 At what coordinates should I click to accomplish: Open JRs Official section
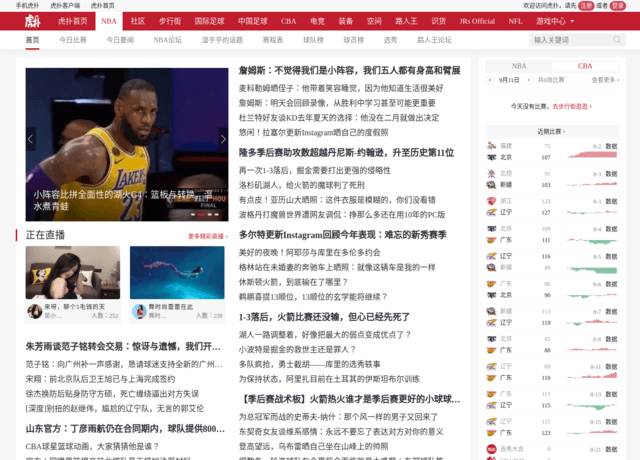477,21
